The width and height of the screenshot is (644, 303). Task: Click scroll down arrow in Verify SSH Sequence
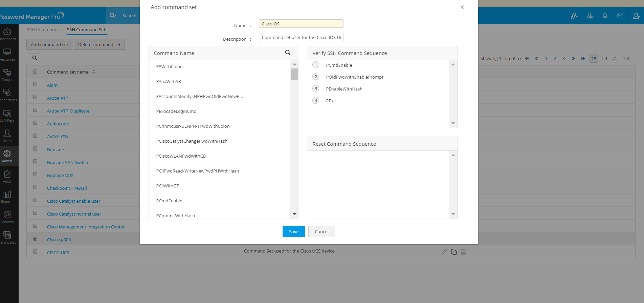click(x=453, y=123)
